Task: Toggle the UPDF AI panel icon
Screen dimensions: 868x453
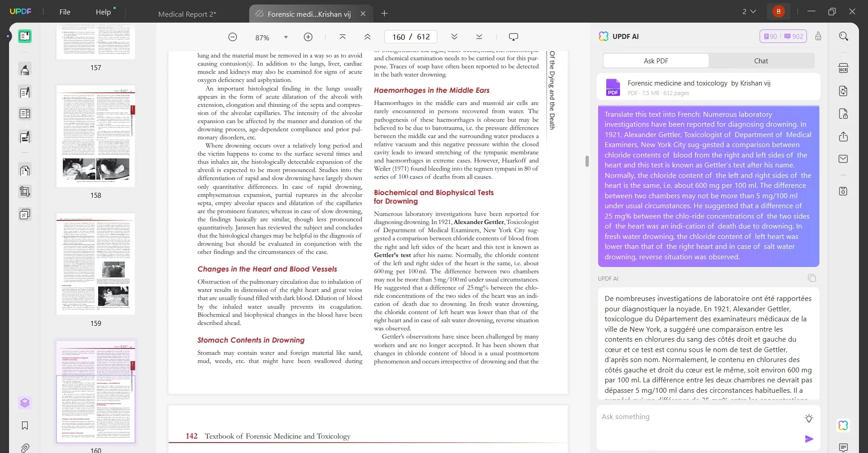Action: (x=843, y=425)
